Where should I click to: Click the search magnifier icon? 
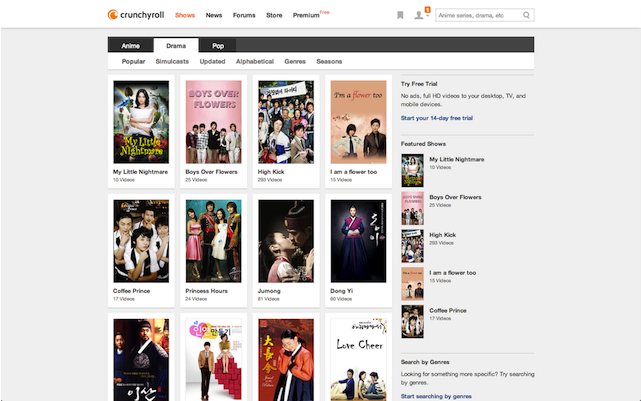click(526, 15)
